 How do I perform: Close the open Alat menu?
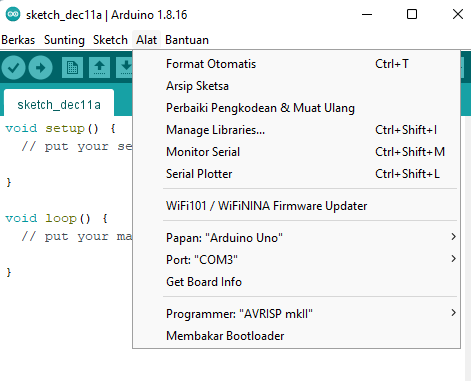point(146,40)
